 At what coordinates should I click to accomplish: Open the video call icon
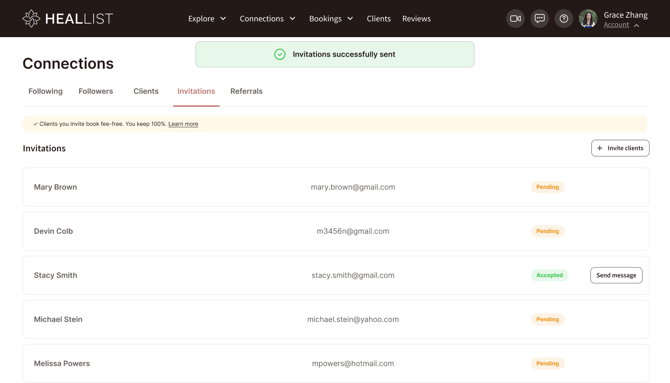tap(515, 18)
